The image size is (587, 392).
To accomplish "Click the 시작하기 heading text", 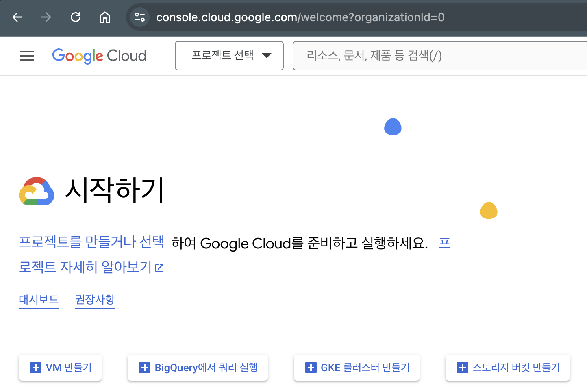I will point(115,190).
